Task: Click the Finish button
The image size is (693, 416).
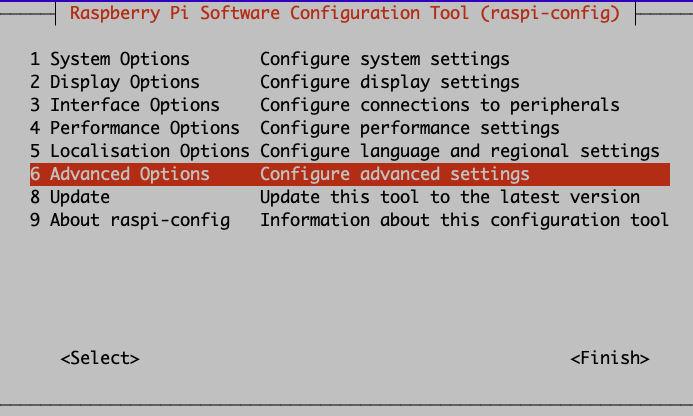Action: pos(610,358)
